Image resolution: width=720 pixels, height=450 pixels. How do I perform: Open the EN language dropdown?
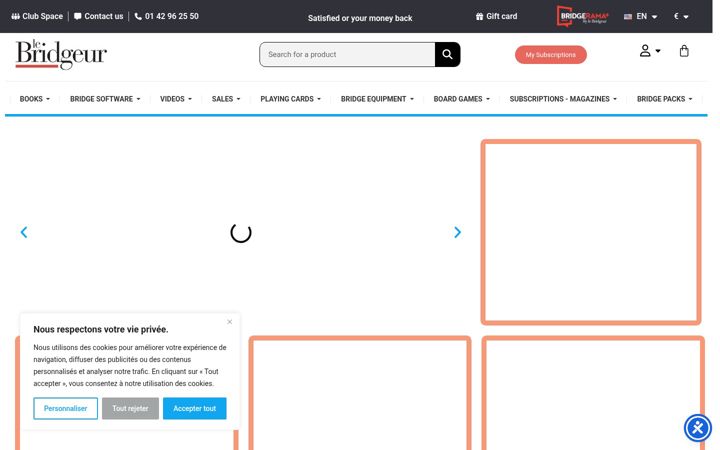(x=641, y=17)
